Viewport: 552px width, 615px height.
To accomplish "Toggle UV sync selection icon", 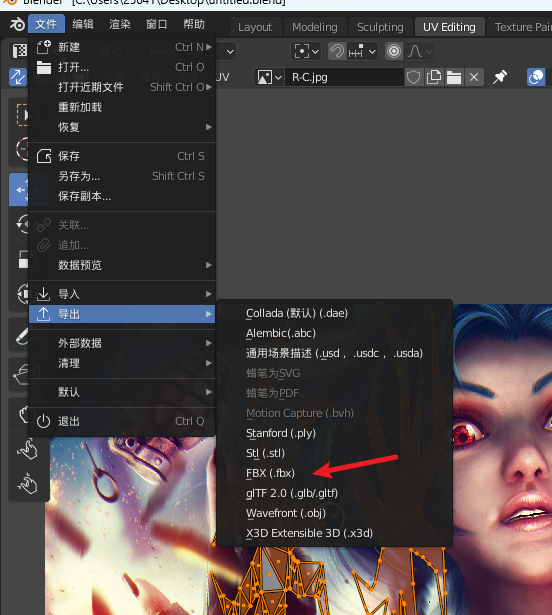I will tap(18, 77).
